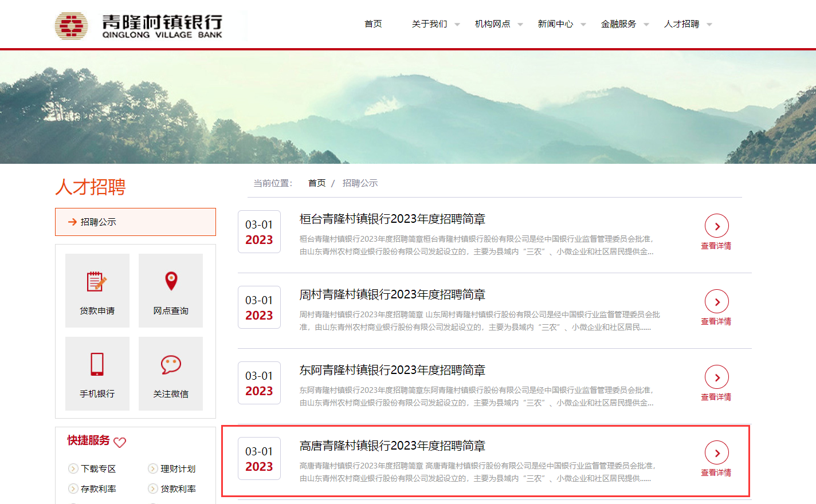The height and width of the screenshot is (504, 816).
Task: Click the heart icon beside 快捷服务
Action: click(120, 442)
